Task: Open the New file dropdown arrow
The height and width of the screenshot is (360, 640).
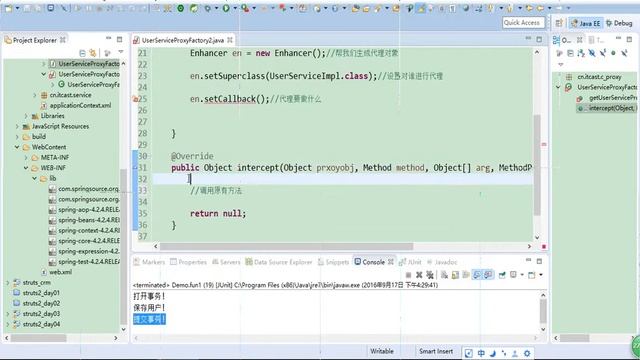Action: click(18, 8)
